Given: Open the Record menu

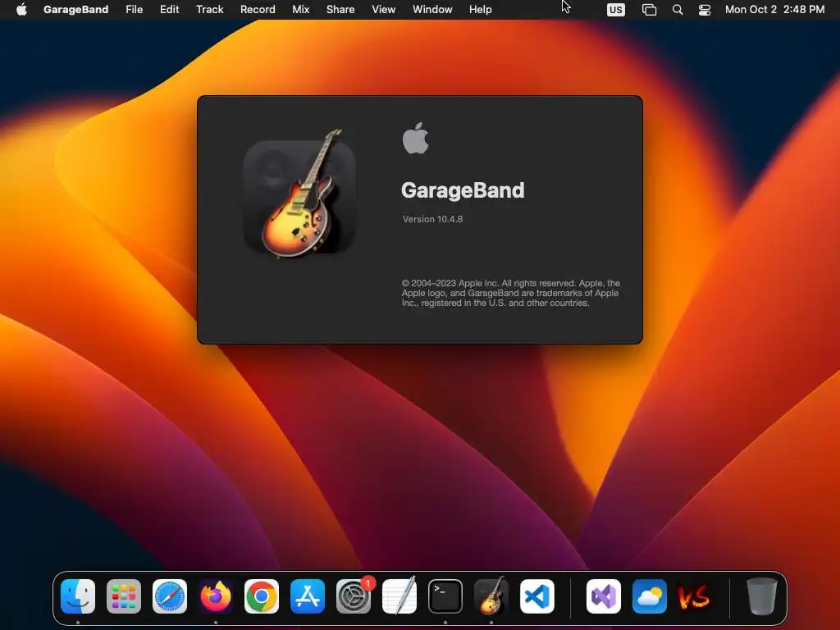Looking at the screenshot, I should point(258,9).
